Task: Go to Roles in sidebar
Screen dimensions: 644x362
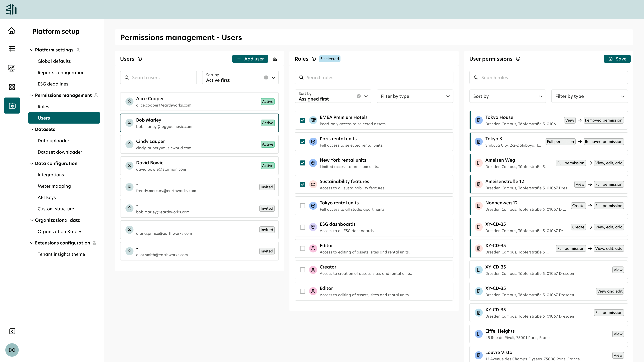Action: coord(43,107)
